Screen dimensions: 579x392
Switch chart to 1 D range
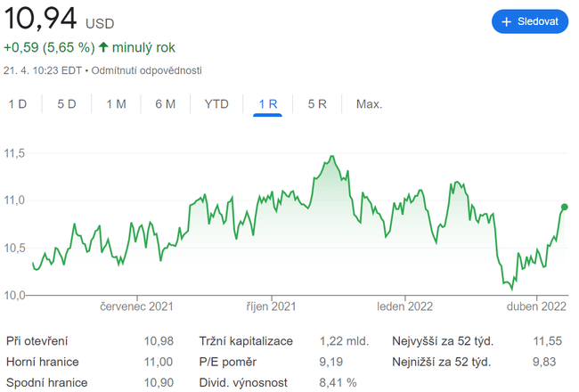pyautogui.click(x=18, y=104)
